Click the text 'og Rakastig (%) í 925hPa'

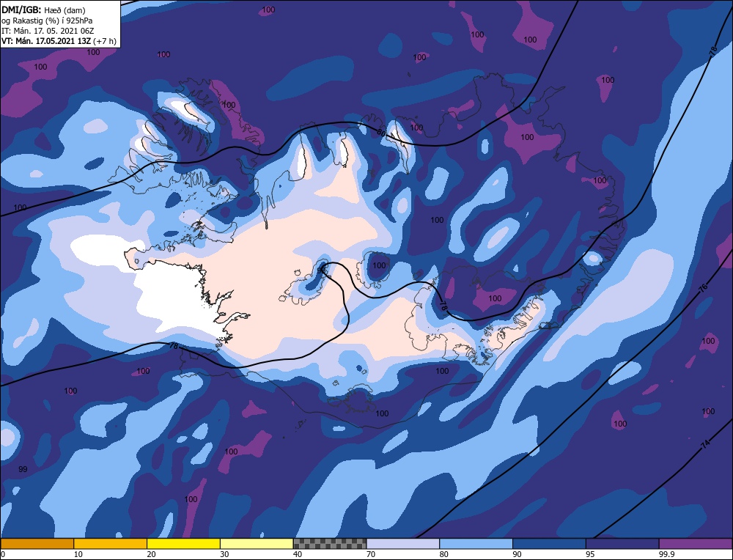click(x=47, y=21)
